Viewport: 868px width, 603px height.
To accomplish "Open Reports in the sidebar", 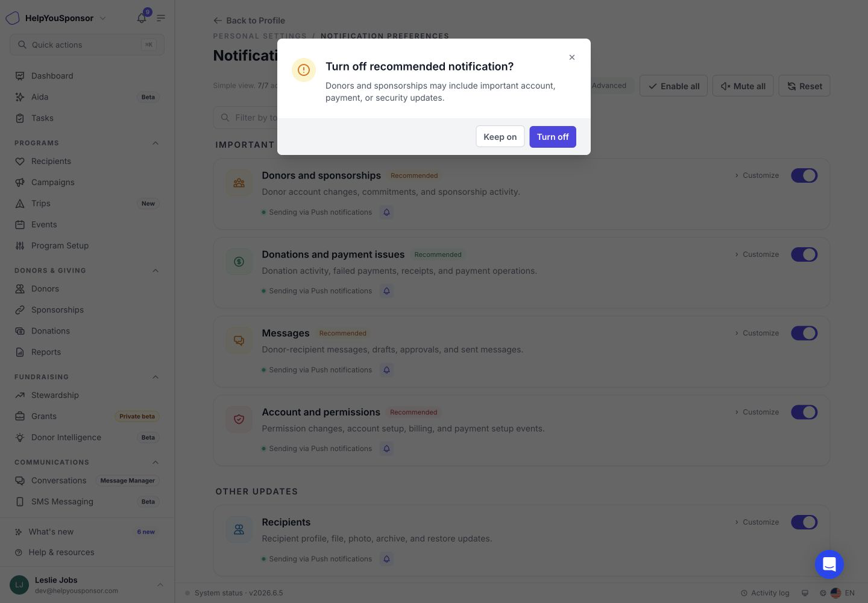I will (87, 352).
